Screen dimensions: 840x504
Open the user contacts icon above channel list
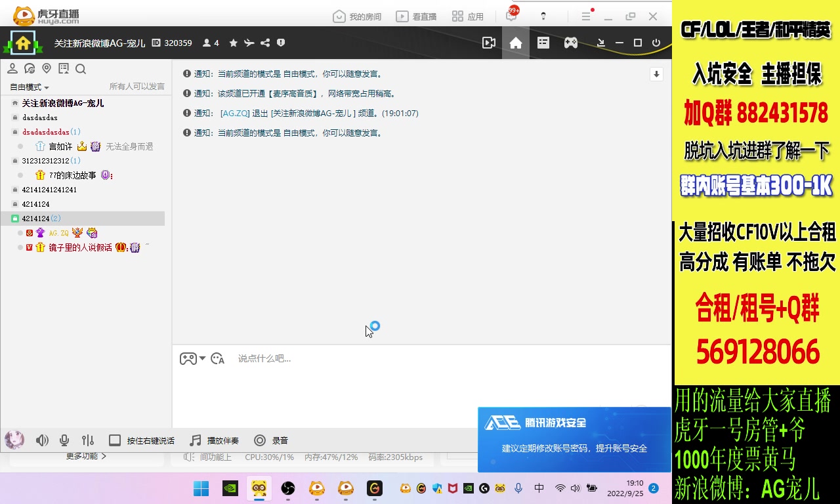point(12,69)
